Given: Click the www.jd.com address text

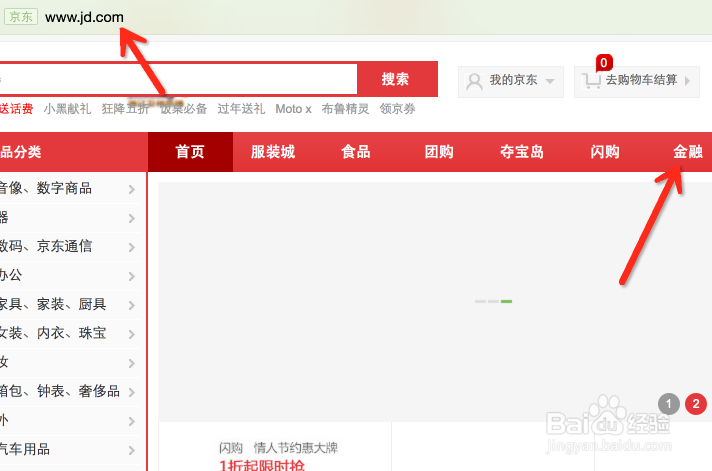Looking at the screenshot, I should pyautogui.click(x=84, y=17).
